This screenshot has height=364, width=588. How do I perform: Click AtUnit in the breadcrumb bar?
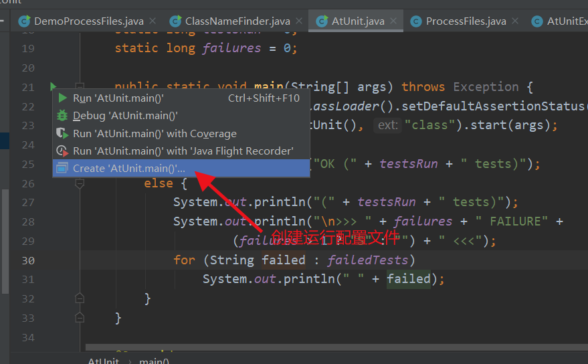tap(103, 360)
